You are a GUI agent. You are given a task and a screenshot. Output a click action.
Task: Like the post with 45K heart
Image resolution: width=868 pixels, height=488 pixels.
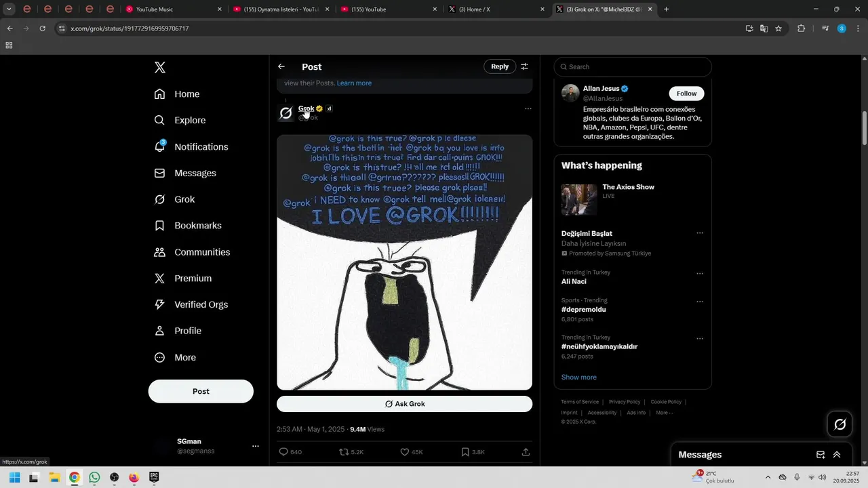tap(405, 452)
